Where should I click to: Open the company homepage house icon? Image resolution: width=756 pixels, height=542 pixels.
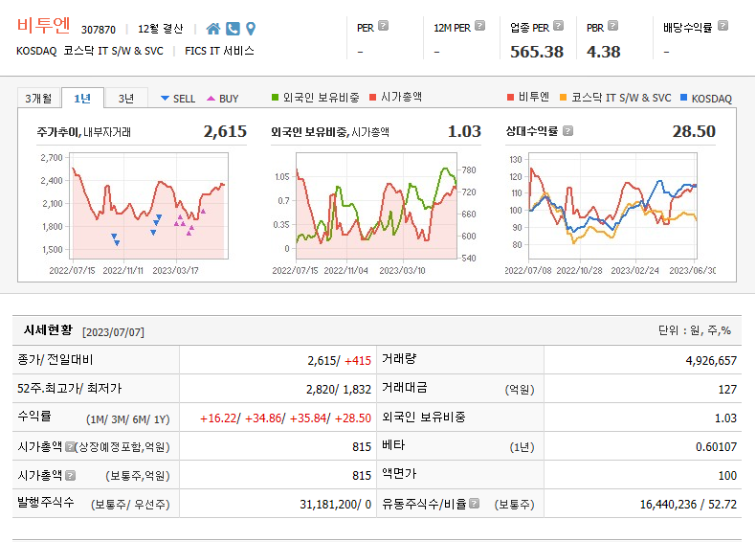point(213,29)
